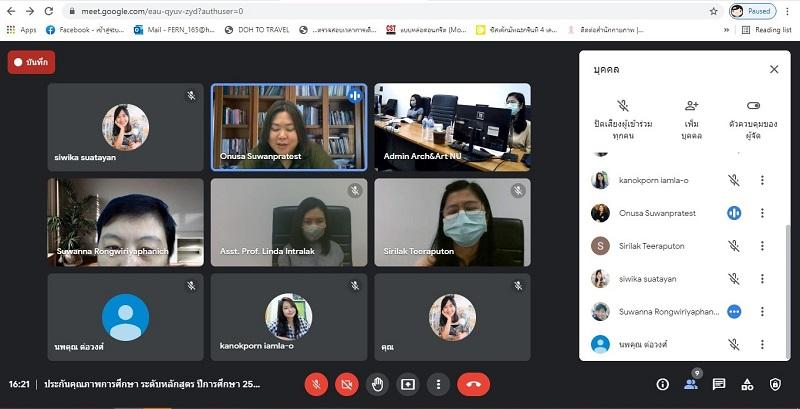Click Onusa Suwanpratest speaking indicator in list
The image size is (800, 409).
point(734,213)
